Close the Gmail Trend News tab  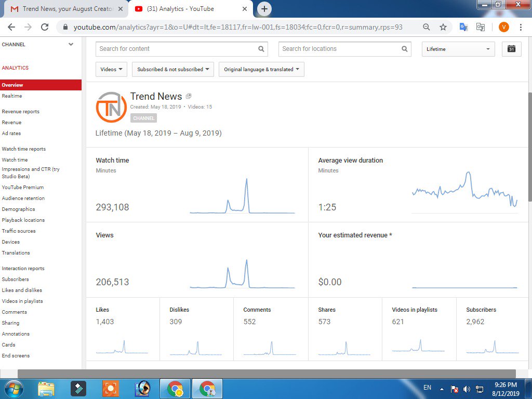pyautogui.click(x=120, y=9)
